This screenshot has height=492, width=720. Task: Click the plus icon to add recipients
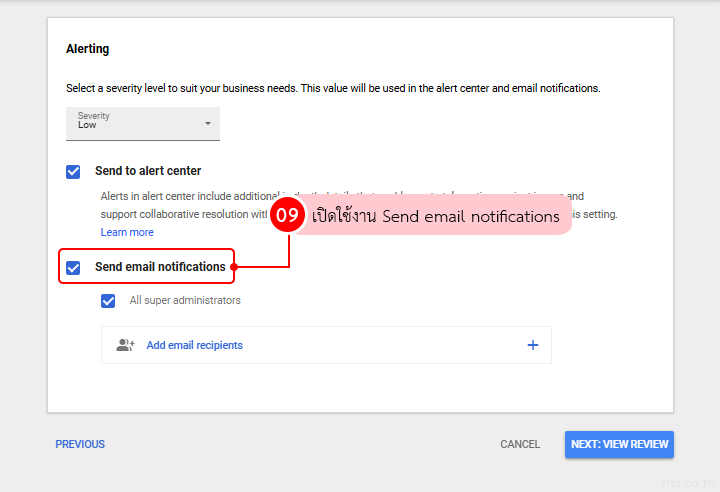click(532, 345)
